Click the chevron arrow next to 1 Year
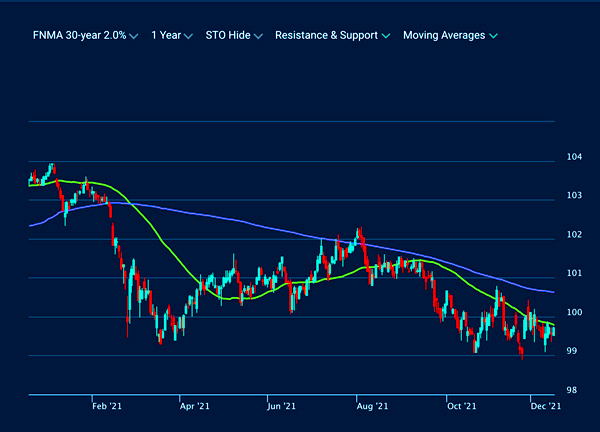 (188, 36)
